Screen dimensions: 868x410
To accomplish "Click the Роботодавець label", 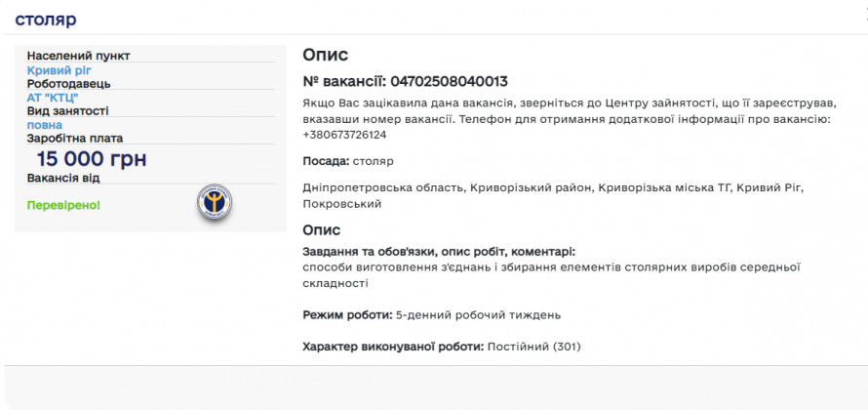I will (x=68, y=84).
